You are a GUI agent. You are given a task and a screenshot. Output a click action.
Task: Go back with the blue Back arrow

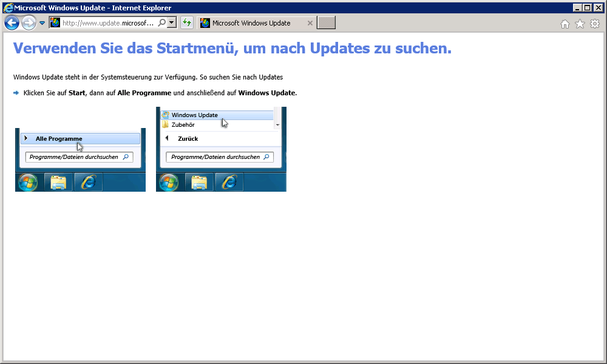pyautogui.click(x=12, y=23)
